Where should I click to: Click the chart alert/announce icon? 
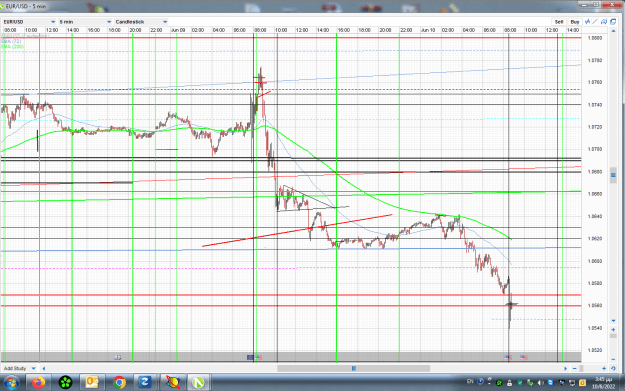click(604, 22)
